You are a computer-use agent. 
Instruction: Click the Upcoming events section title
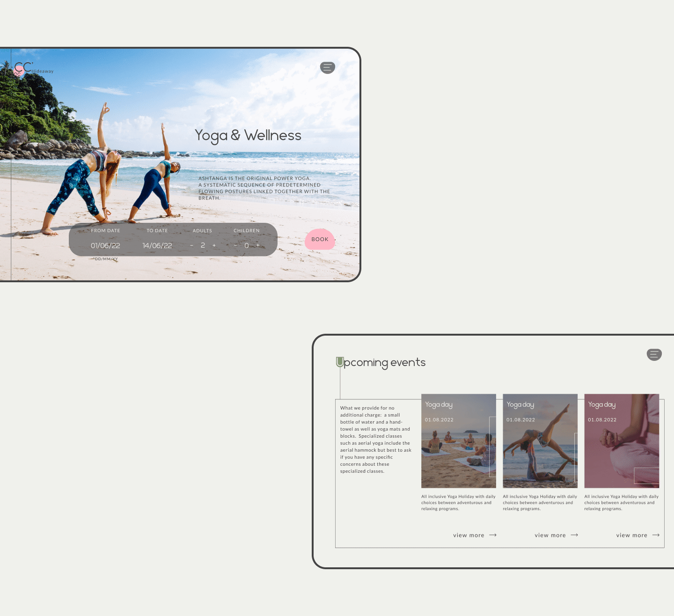381,362
